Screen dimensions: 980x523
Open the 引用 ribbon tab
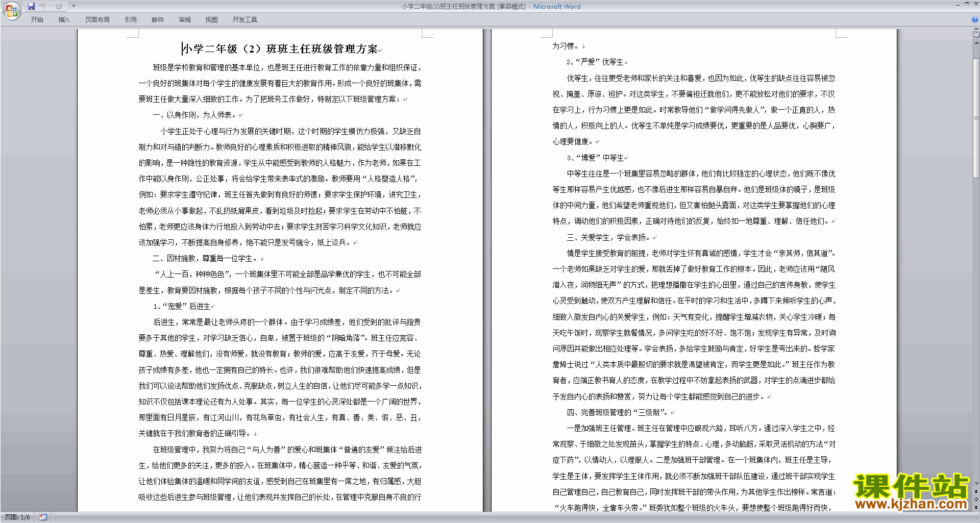click(x=131, y=20)
